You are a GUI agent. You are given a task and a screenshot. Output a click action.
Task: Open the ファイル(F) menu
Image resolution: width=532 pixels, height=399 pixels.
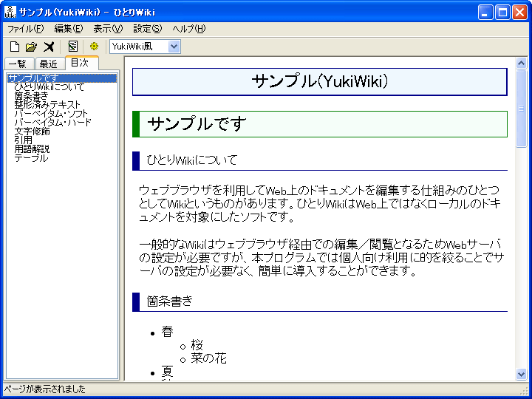tap(26, 29)
